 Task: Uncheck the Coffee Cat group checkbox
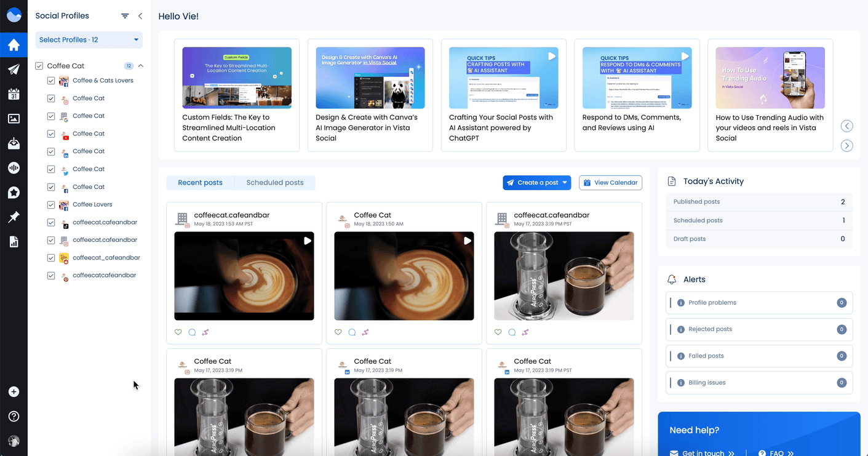(x=39, y=65)
